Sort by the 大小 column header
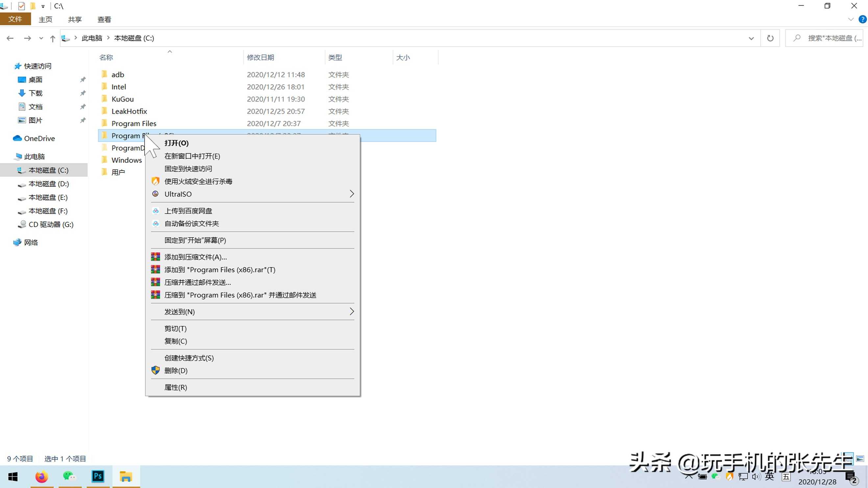Screen dimensions: 868x488 click(403, 58)
